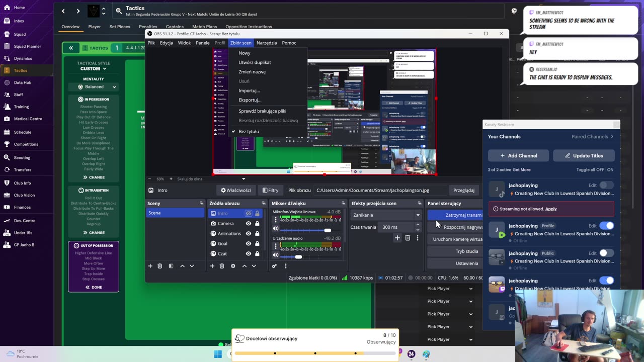Click the Przeglądaj browse button

click(x=464, y=191)
